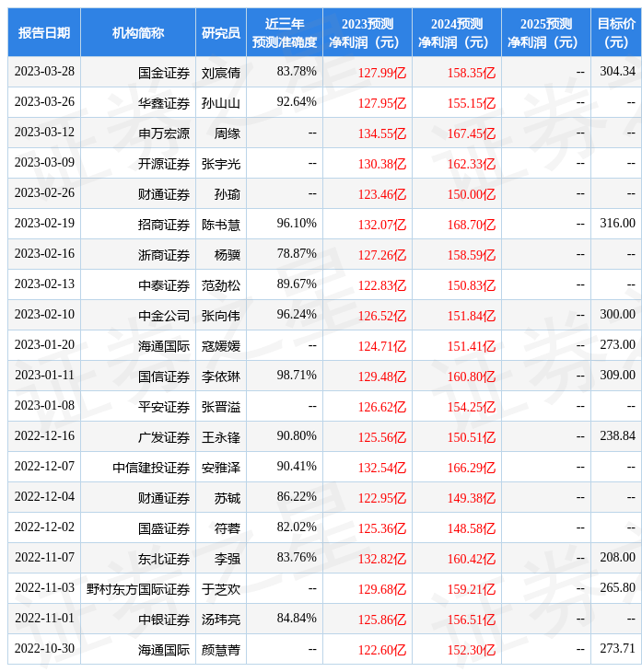Click researcher name 杨骥
642x672 pixels.
(228, 255)
